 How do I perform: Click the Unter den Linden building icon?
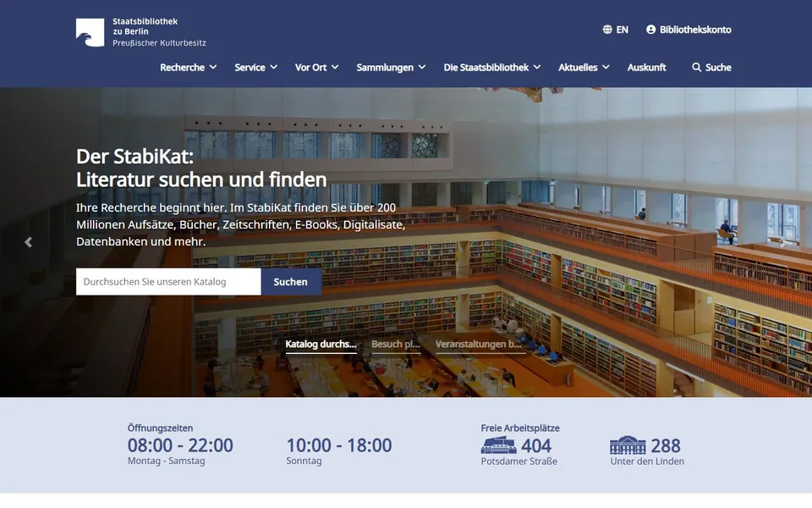pyautogui.click(x=628, y=445)
